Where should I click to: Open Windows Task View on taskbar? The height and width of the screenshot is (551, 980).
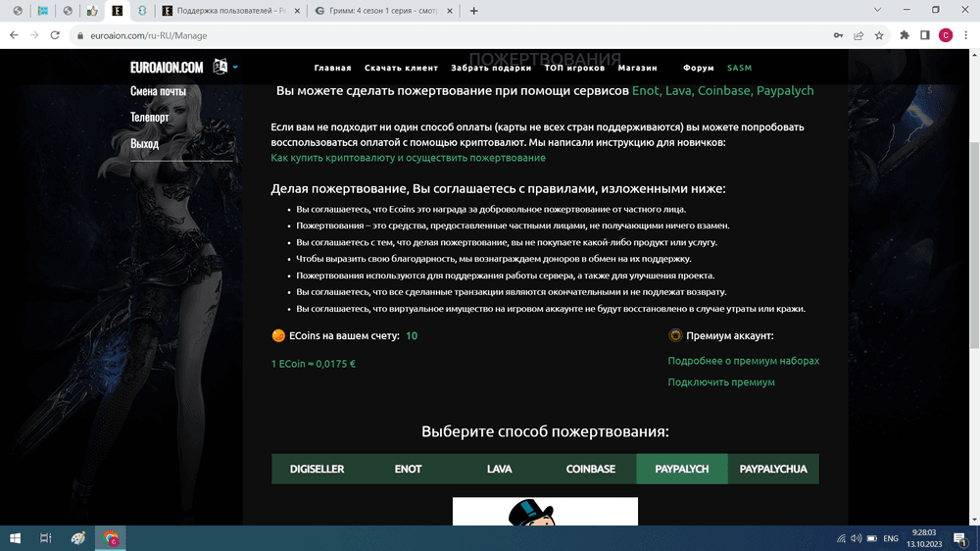(45, 538)
